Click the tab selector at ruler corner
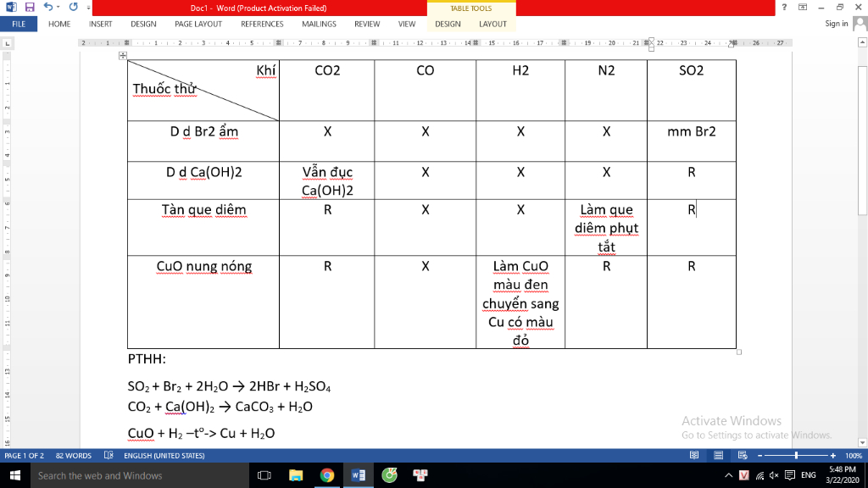This screenshot has width=868, height=488. (x=7, y=43)
